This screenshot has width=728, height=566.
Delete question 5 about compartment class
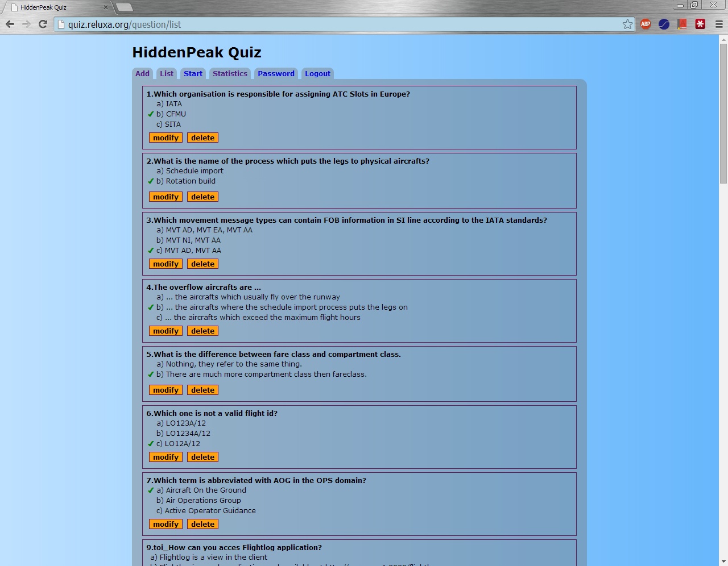[x=202, y=390]
